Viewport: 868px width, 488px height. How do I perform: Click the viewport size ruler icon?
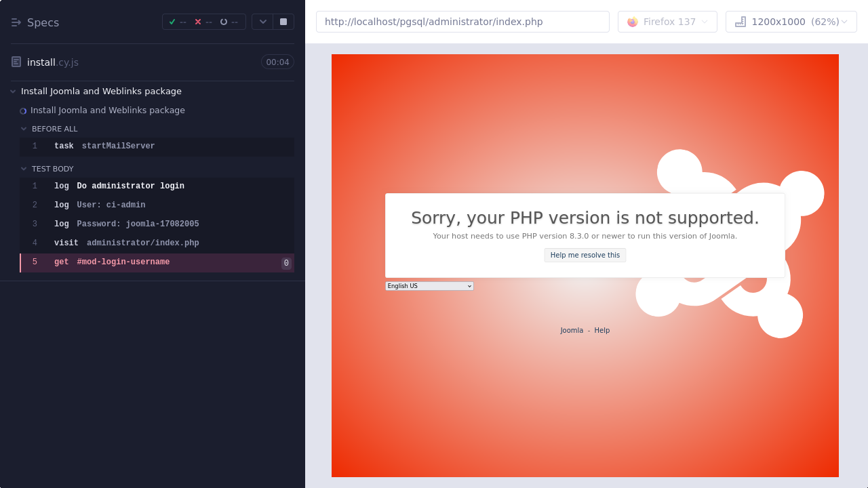[x=741, y=22]
